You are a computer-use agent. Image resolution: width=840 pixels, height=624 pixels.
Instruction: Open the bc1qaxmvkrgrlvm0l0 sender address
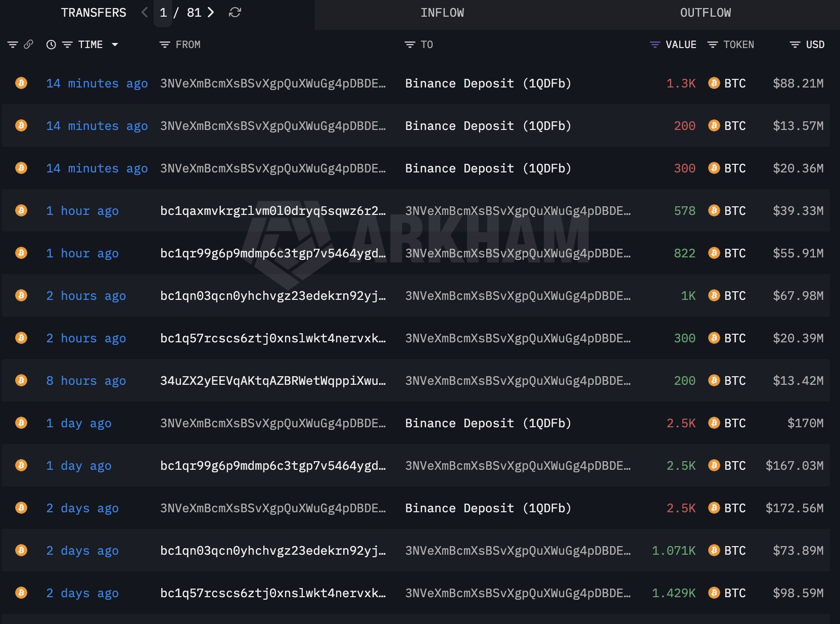tap(273, 211)
